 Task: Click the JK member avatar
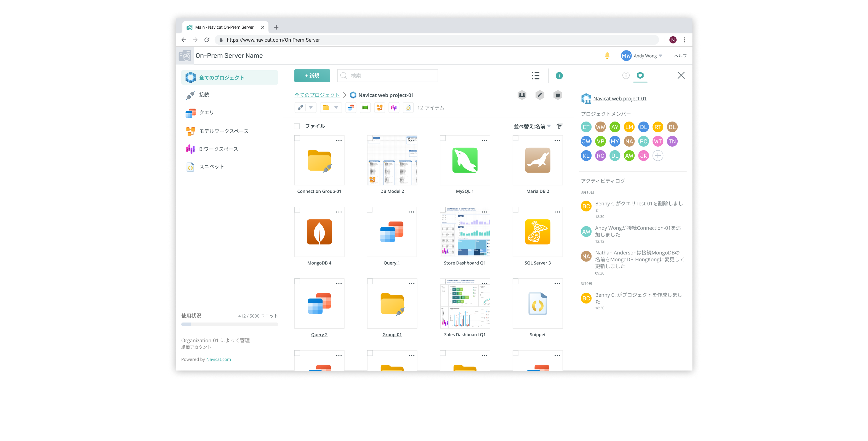(643, 155)
